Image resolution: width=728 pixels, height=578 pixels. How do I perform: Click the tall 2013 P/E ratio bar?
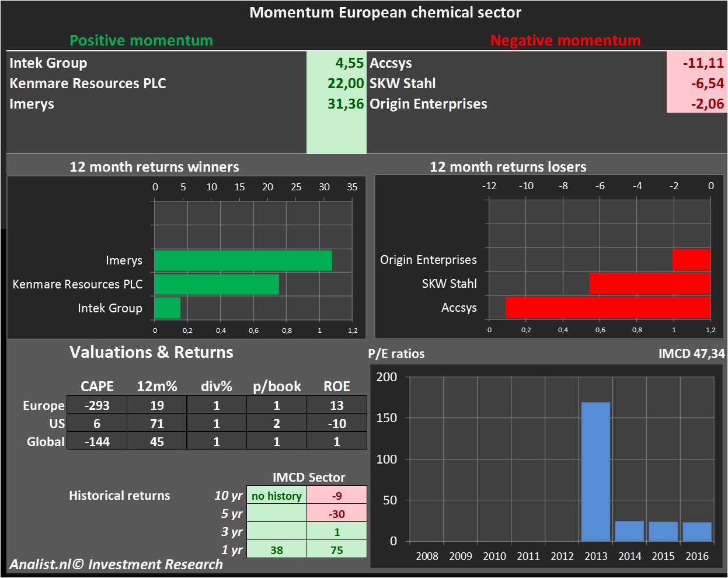coord(595,471)
